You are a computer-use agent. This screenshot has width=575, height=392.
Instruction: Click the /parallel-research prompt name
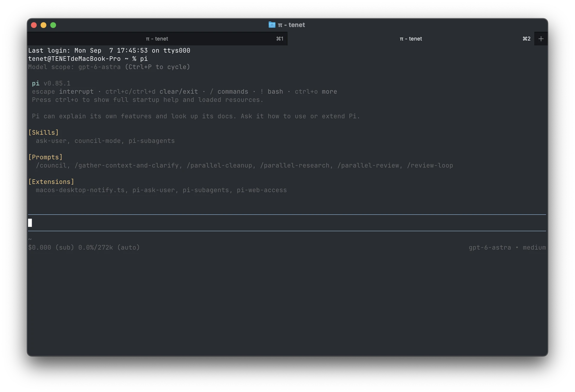295,165
